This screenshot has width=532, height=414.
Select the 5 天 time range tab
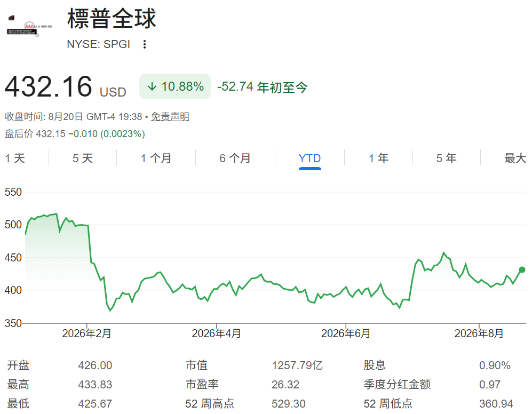pyautogui.click(x=83, y=158)
